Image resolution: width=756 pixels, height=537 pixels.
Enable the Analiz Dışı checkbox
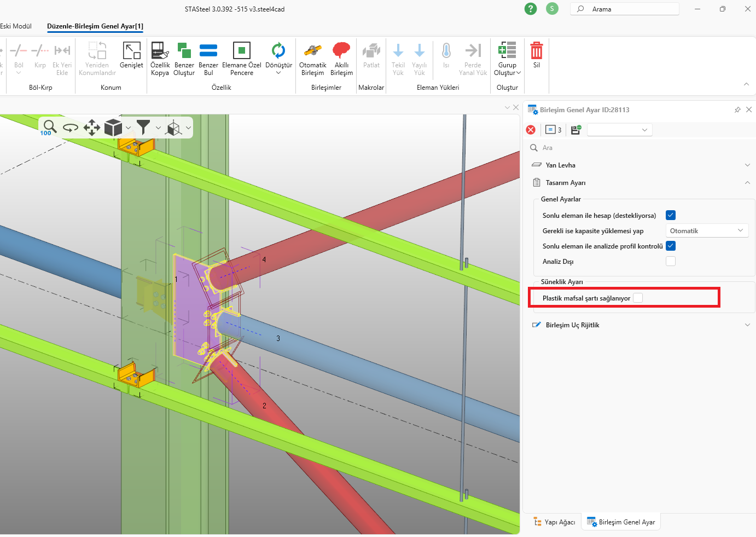pyautogui.click(x=671, y=261)
